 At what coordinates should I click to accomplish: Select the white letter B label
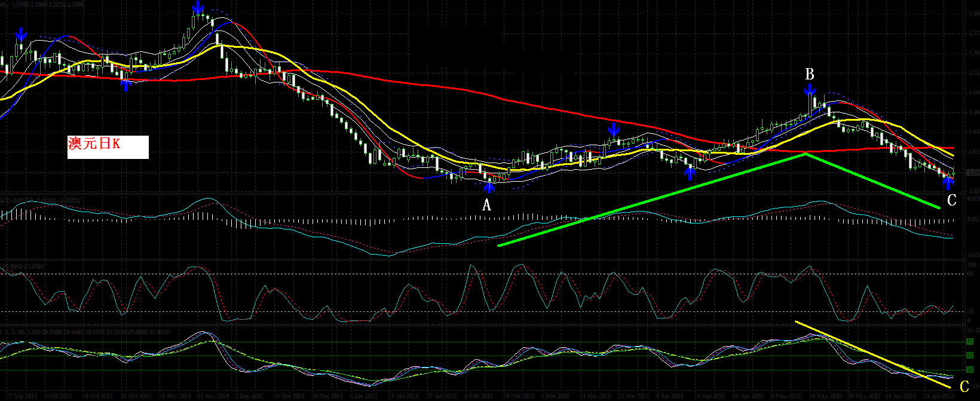pos(810,74)
